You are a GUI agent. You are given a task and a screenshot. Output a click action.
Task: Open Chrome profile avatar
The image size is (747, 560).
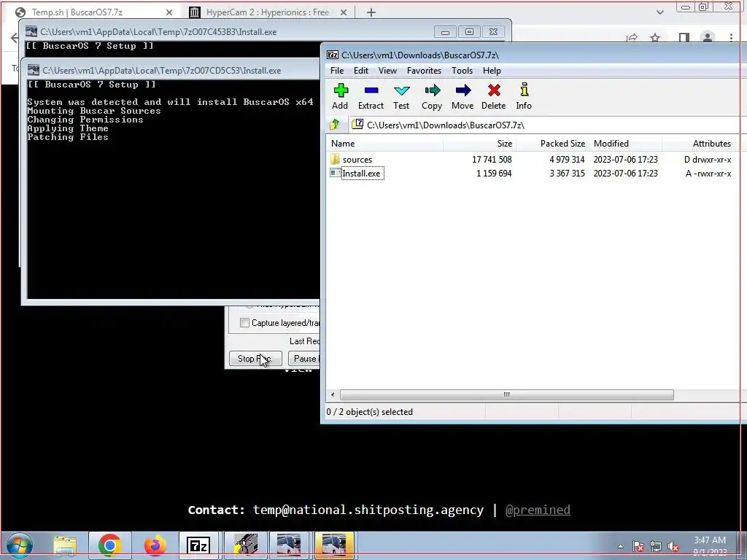[x=708, y=37]
